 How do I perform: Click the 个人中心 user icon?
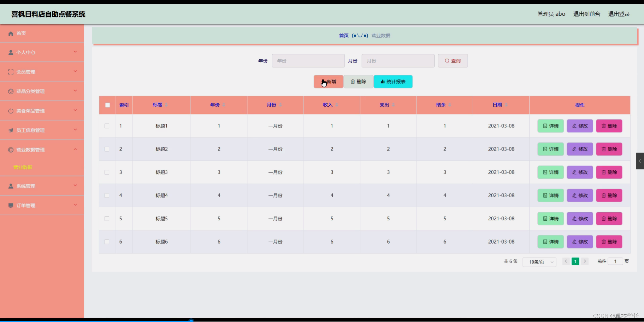point(10,52)
